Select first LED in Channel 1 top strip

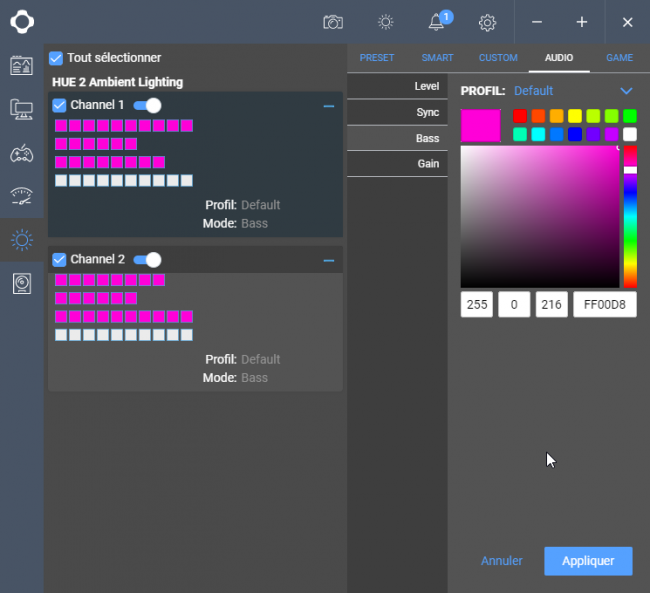(61, 126)
